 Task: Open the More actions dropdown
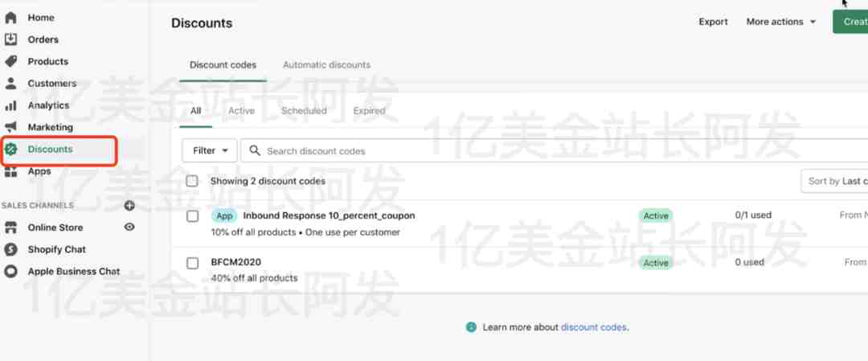[781, 22]
